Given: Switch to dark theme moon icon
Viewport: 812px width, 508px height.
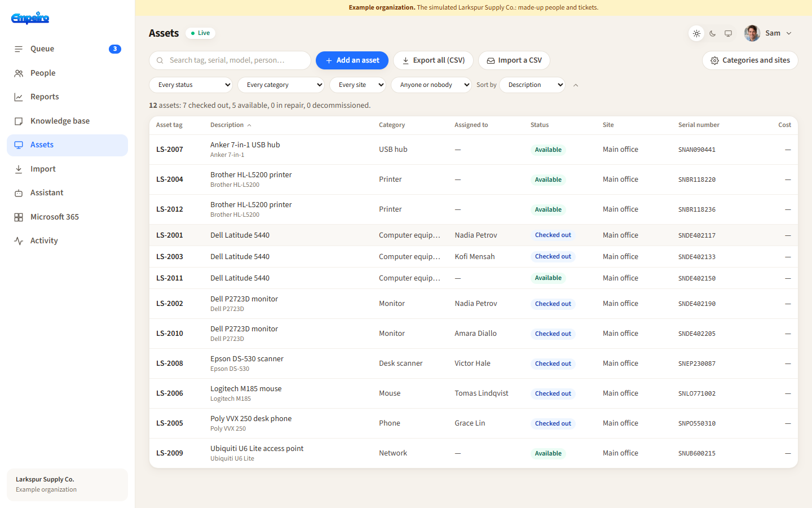Looking at the screenshot, I should click(713, 34).
